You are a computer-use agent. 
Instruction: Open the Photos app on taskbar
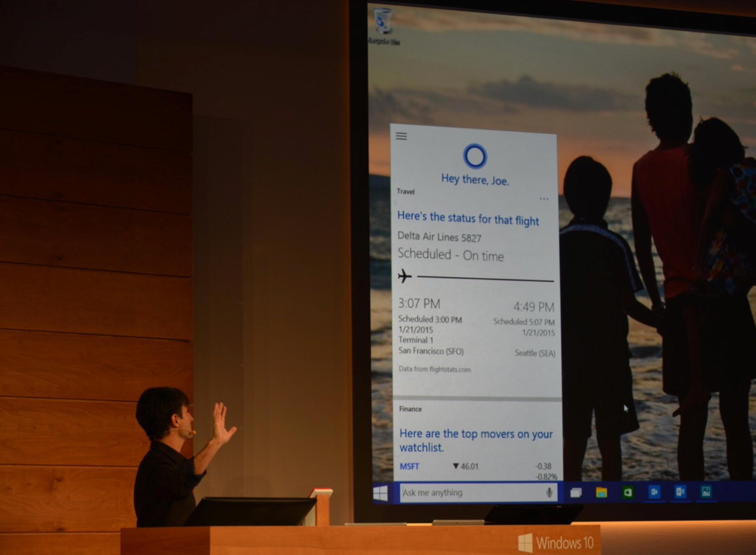click(x=706, y=491)
